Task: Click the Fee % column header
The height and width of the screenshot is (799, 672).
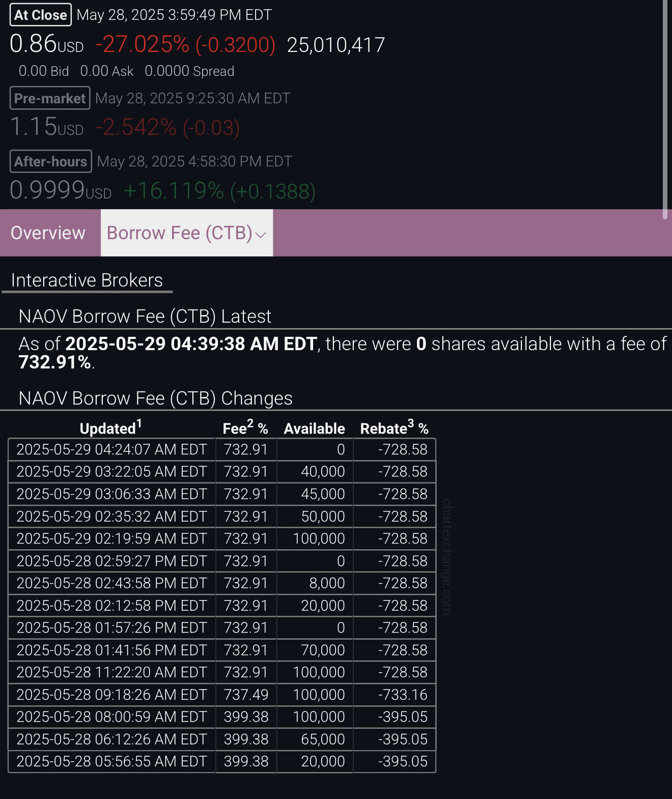Action: 245,427
